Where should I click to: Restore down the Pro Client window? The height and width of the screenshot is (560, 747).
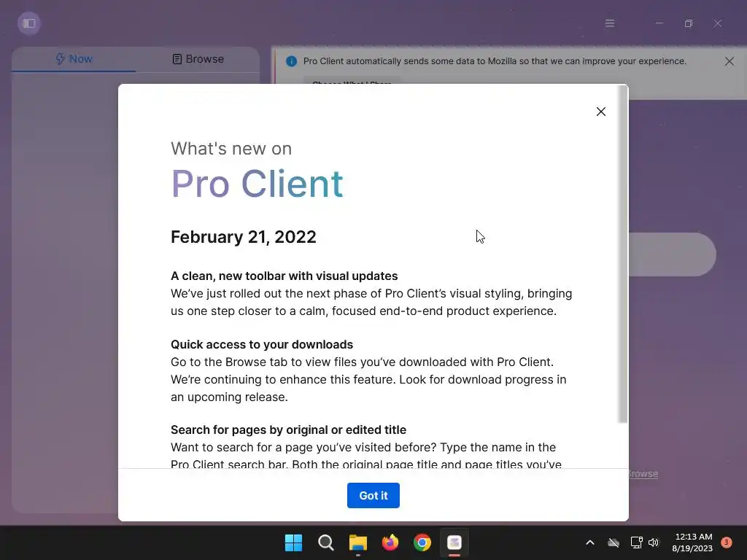pyautogui.click(x=689, y=23)
